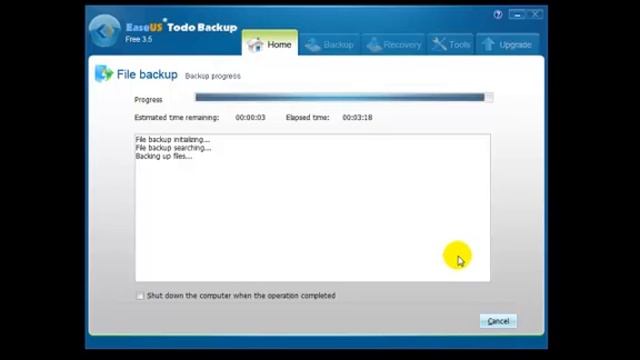Click the backup progress bar
Screen dimensions: 640x360
coord(344,97)
